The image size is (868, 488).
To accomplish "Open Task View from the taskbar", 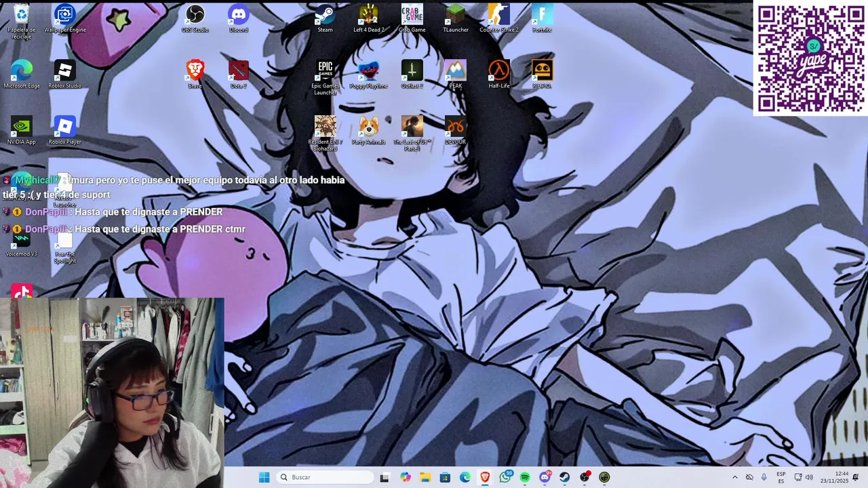I will pos(384,477).
